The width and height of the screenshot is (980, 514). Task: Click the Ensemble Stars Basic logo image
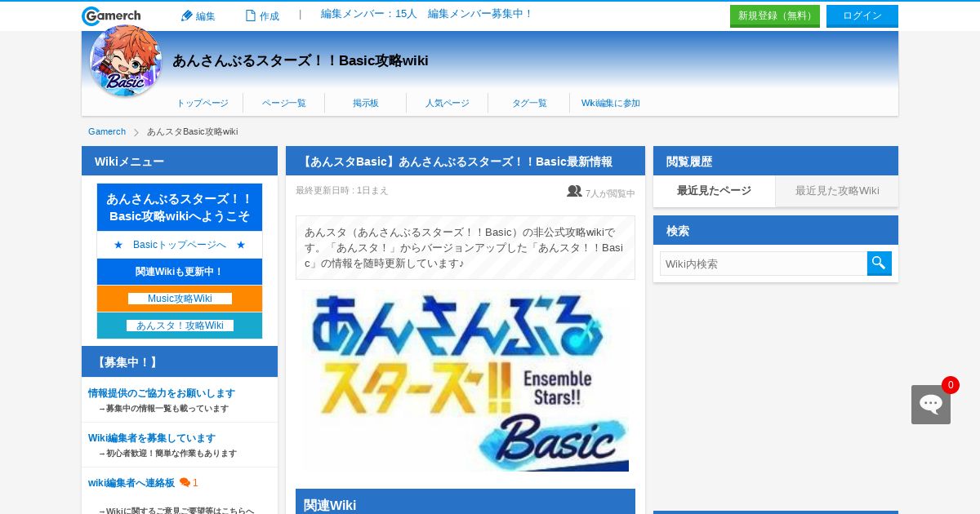point(465,381)
